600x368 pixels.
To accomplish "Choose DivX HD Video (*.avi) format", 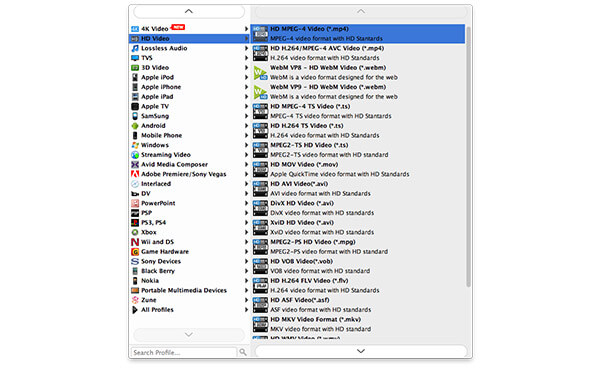I will (x=358, y=208).
